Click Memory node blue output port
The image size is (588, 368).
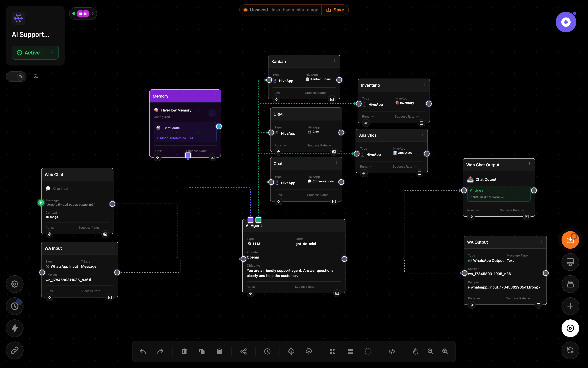[x=219, y=126]
